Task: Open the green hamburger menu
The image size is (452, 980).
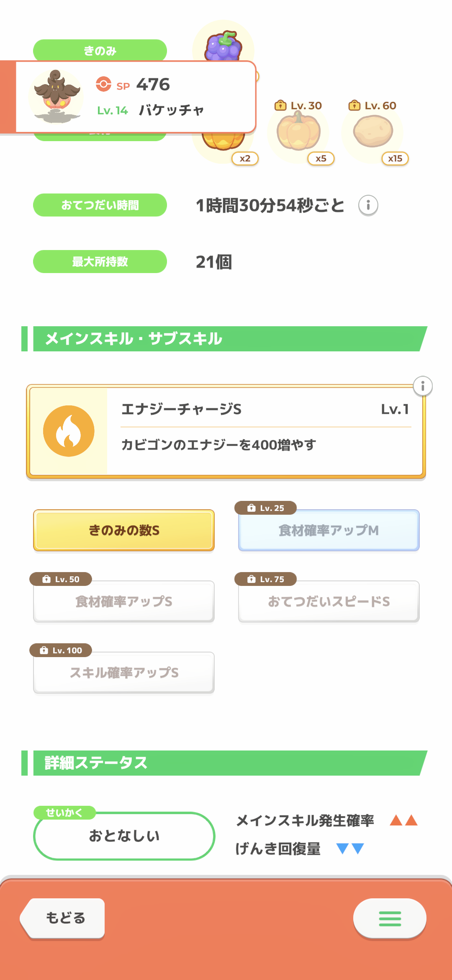Action: [x=390, y=918]
